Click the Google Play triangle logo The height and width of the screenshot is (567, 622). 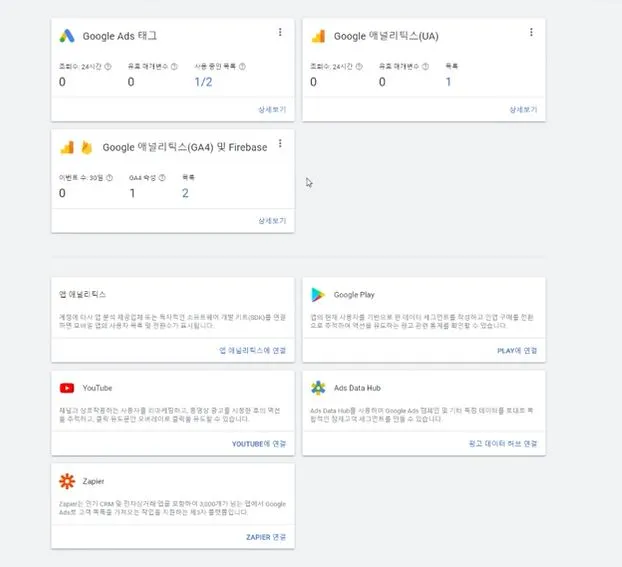pyautogui.click(x=318, y=295)
